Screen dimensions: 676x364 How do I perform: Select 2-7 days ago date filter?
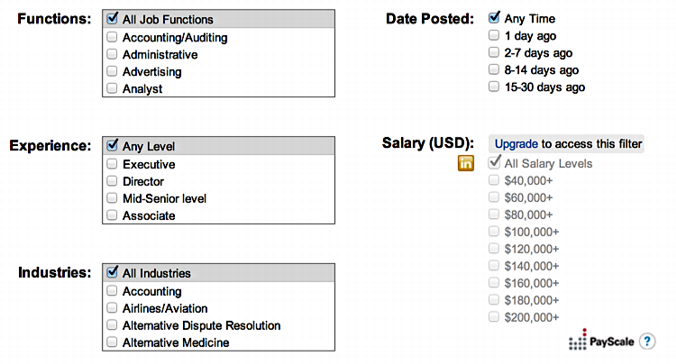494,53
